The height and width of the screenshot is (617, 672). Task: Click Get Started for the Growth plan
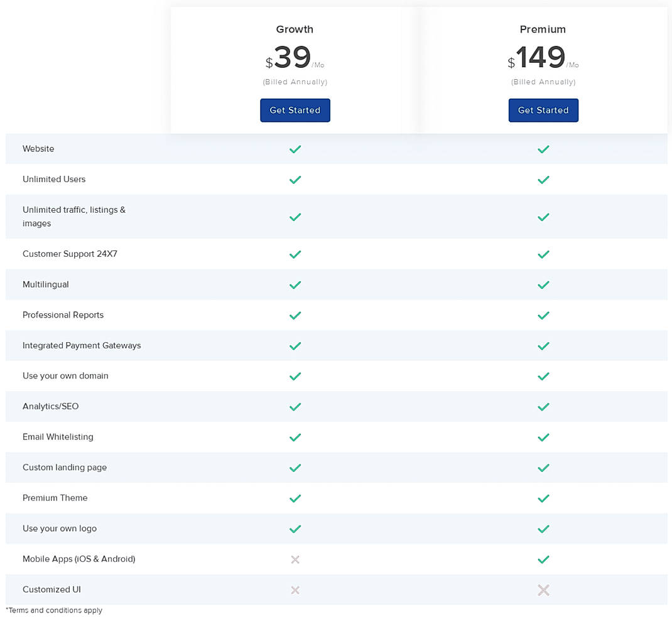(295, 110)
